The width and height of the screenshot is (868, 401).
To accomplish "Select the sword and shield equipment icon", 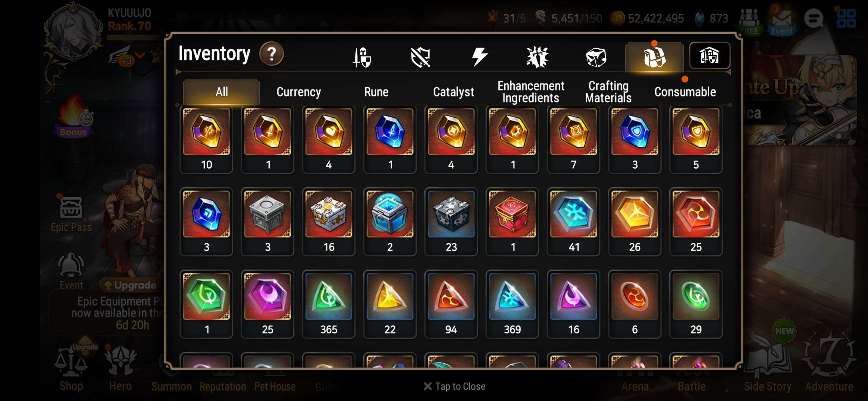I will (x=362, y=57).
